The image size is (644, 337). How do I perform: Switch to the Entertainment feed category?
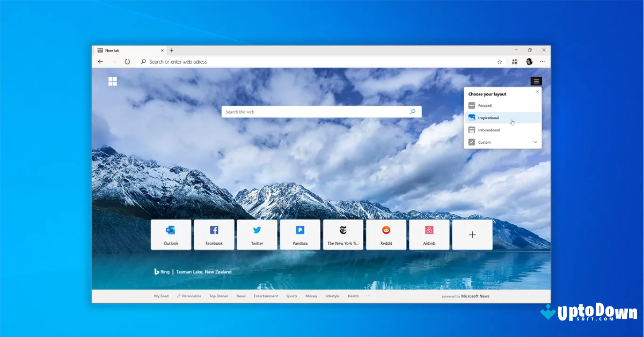pyautogui.click(x=266, y=296)
